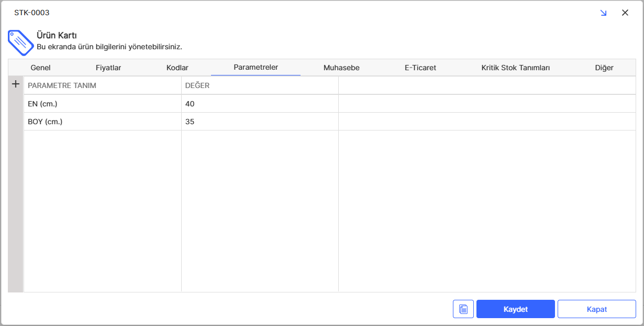The width and height of the screenshot is (644, 326).
Task: Click the plus icon to add a parameter row
Action: point(16,84)
